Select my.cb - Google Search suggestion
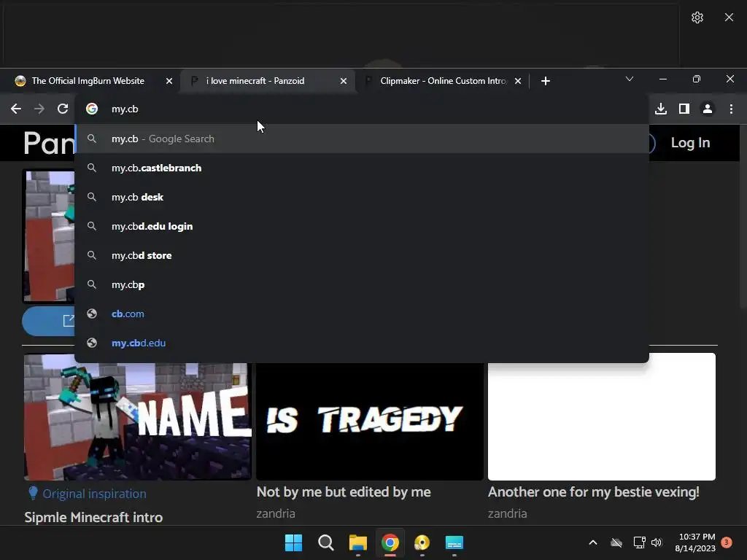Viewport: 747px width, 560px height. coord(362,139)
